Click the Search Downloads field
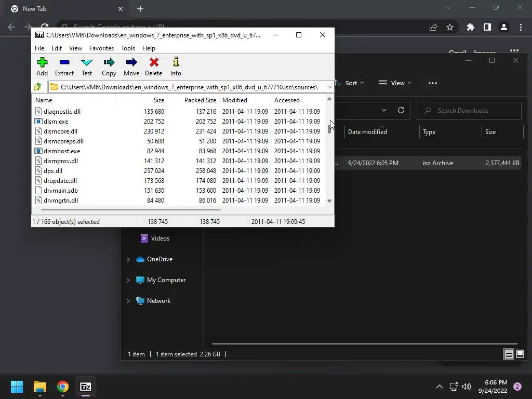 coord(469,111)
